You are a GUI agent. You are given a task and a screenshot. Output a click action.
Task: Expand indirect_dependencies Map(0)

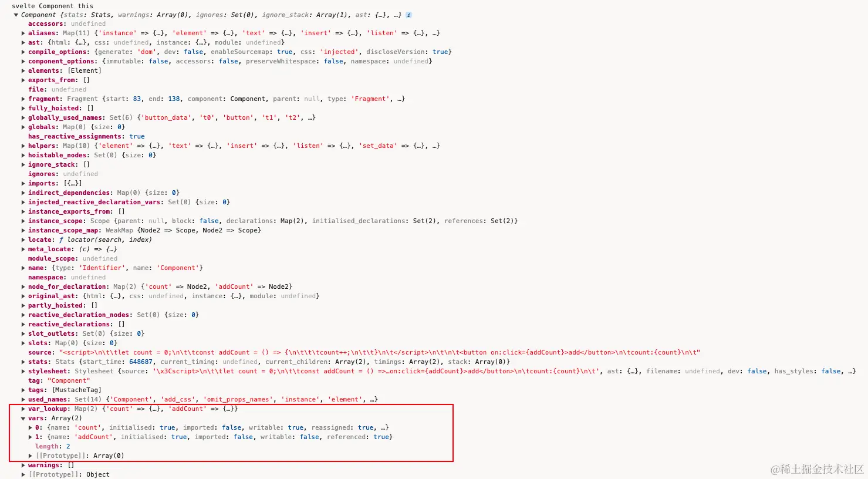pos(23,193)
